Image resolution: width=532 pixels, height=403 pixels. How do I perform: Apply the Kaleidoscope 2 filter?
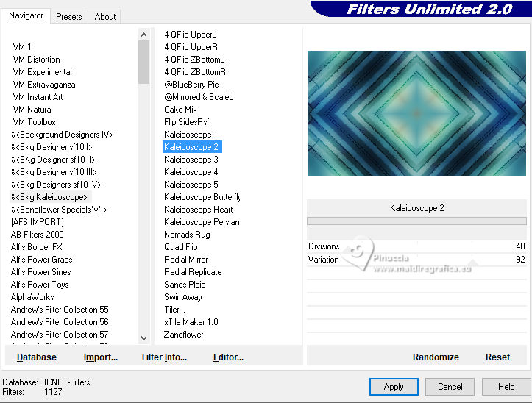[x=394, y=387]
